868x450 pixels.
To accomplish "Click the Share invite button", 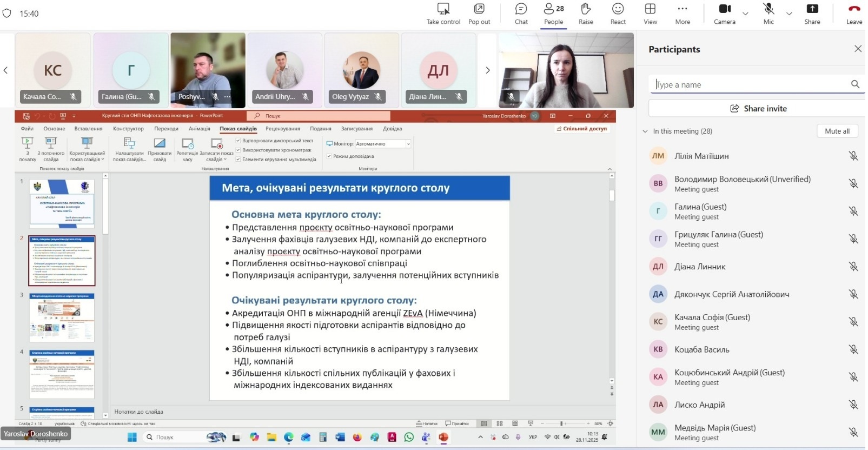I will 758,109.
